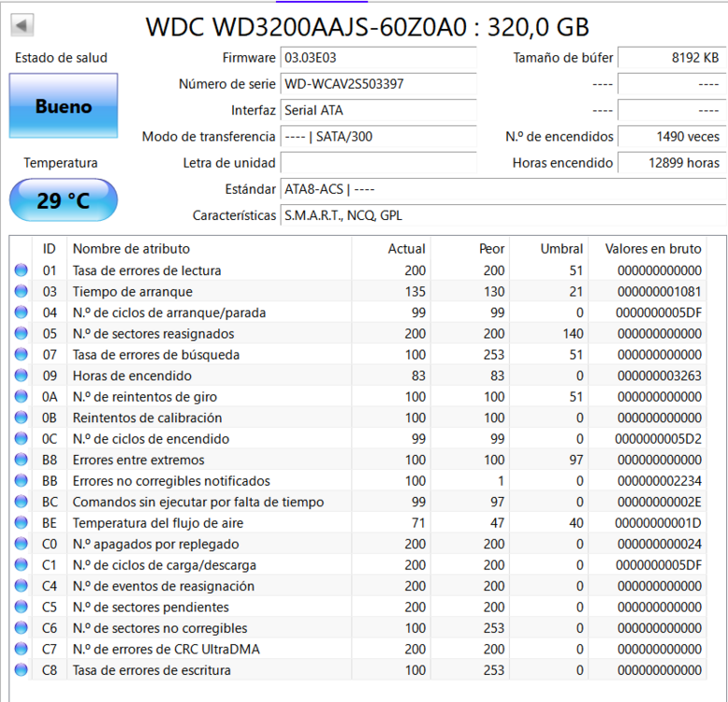728x702 pixels.
Task: Click the Horas encendido 12899 horas field
Action: coord(671,163)
